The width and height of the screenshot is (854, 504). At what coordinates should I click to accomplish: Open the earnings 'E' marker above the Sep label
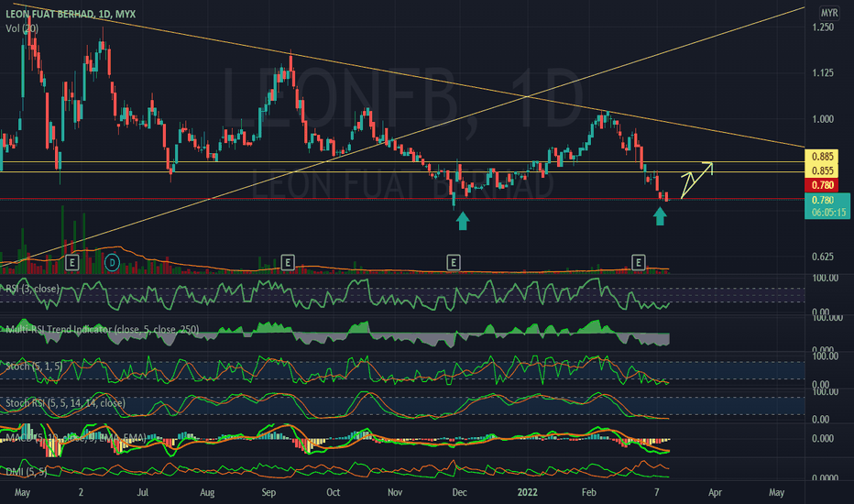pos(288,263)
